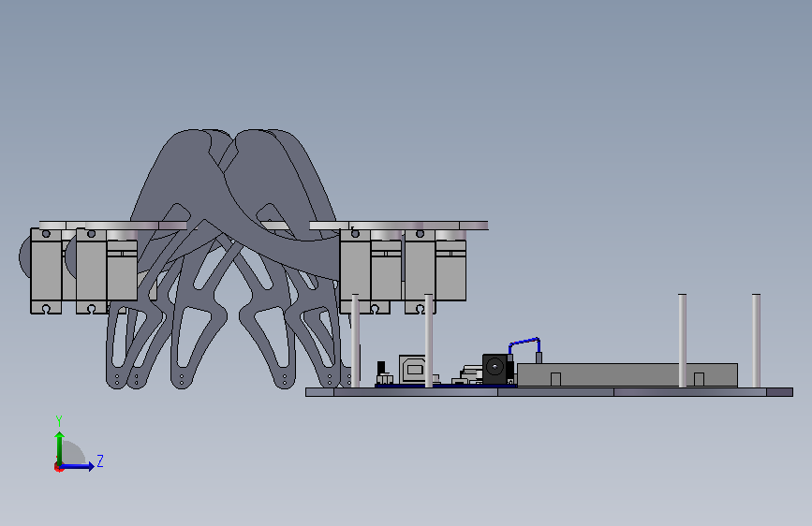This screenshot has width=812, height=526.
Task: Select the blue jumper wire above the board
Action: point(524,345)
